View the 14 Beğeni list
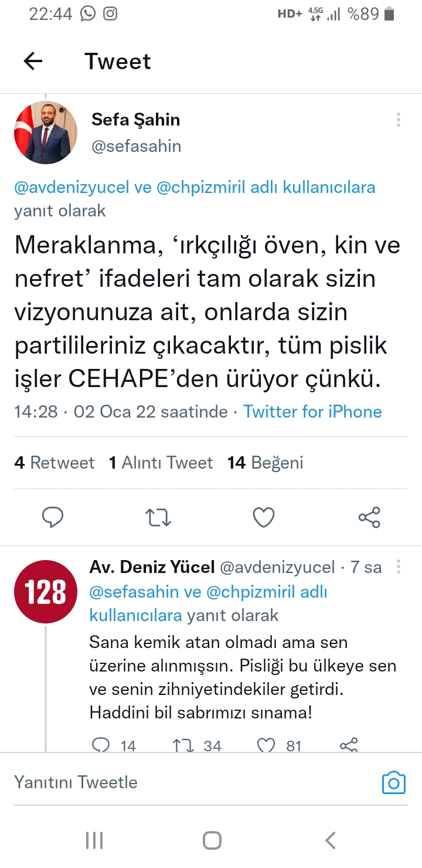The image size is (422, 868). point(266,463)
